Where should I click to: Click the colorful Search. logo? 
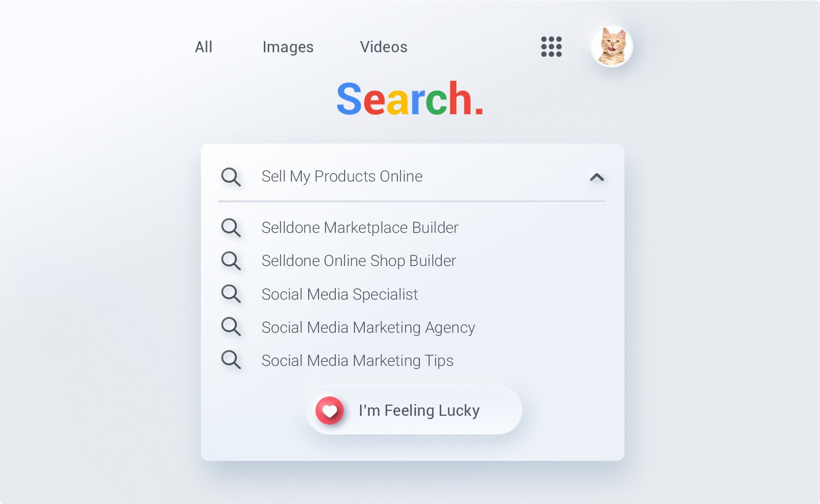[410, 98]
